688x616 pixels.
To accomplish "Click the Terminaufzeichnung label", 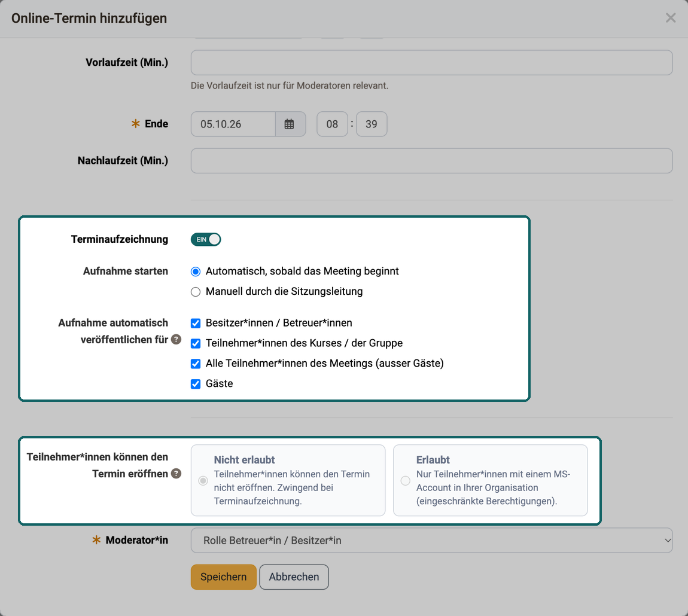I will 119,239.
